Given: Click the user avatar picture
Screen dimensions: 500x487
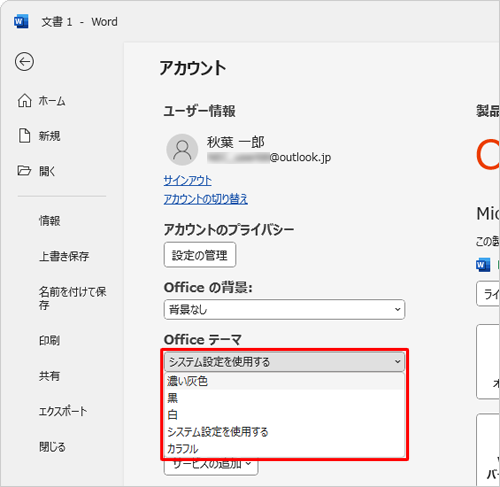Looking at the screenshot, I should (x=182, y=150).
